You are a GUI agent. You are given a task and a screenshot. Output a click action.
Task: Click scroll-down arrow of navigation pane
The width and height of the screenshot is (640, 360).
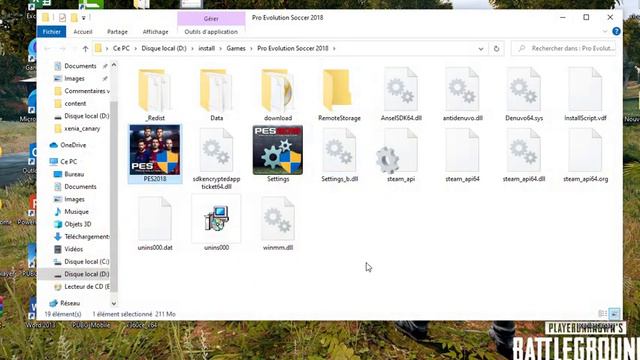click(114, 303)
